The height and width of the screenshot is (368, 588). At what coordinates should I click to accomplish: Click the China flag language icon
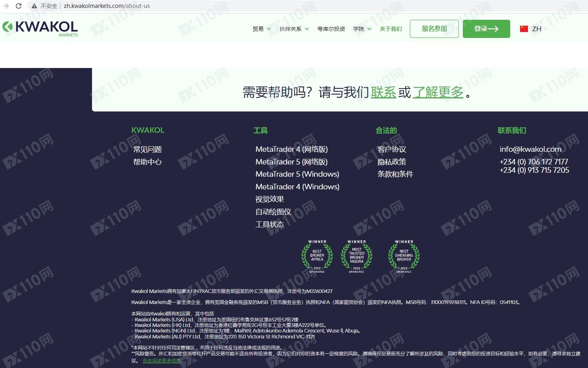click(524, 29)
